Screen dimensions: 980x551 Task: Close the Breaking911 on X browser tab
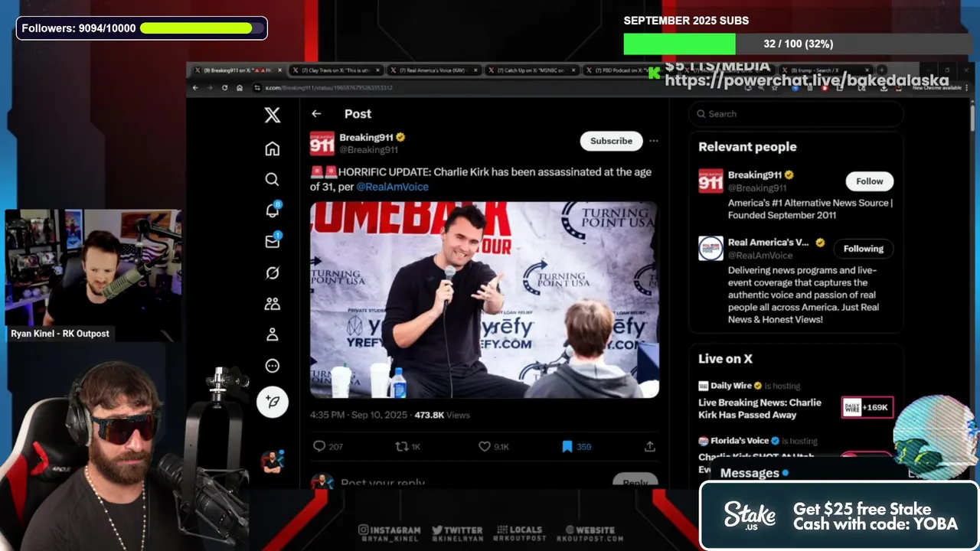coord(279,70)
